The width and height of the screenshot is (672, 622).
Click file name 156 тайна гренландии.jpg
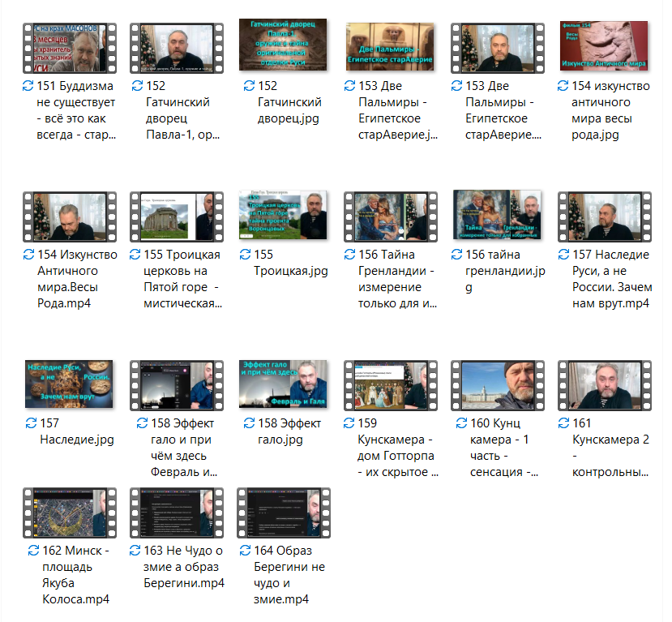(x=505, y=271)
